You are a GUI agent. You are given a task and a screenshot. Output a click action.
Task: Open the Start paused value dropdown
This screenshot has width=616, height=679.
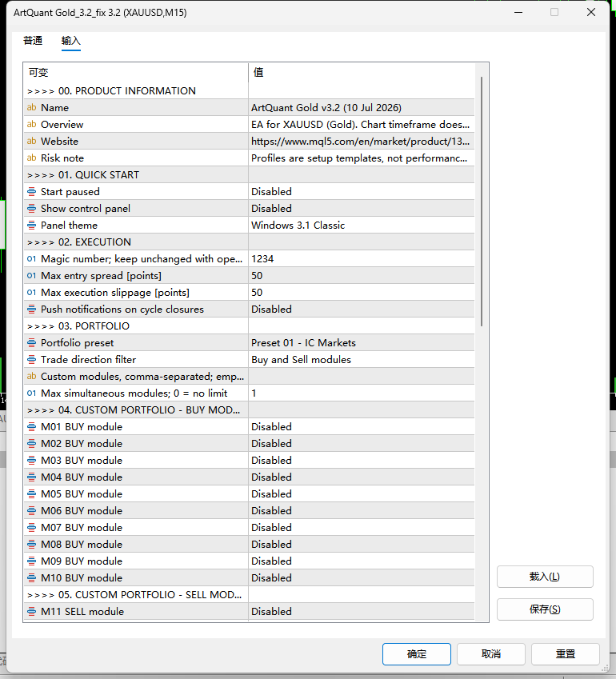point(362,191)
